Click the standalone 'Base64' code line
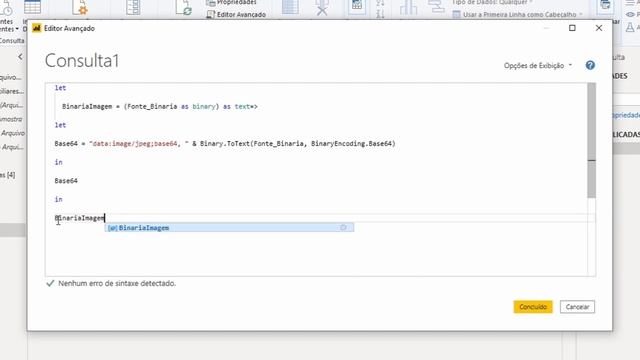640x360 pixels. [x=66, y=181]
